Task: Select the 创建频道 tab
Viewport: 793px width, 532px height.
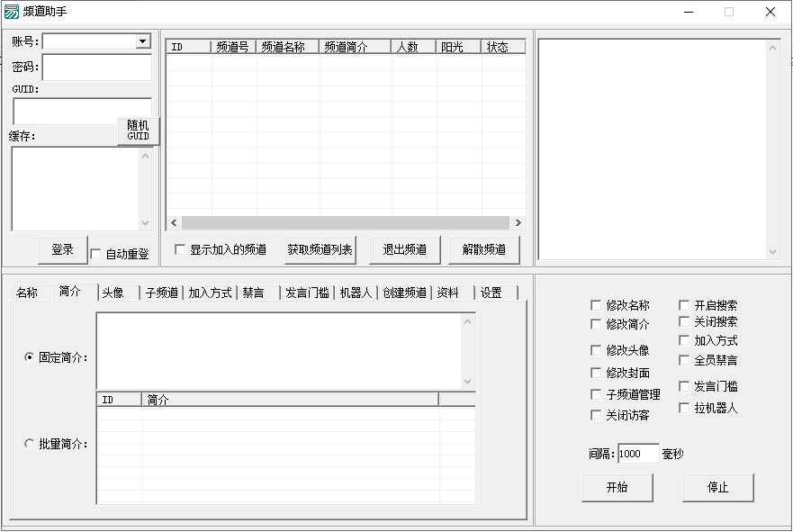Action: tap(403, 293)
